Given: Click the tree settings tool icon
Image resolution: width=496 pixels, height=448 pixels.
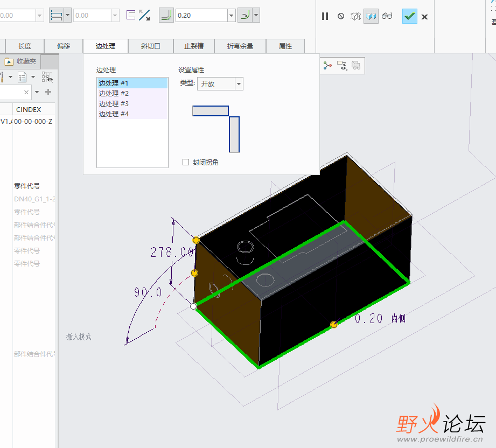Looking at the screenshot, I should coord(2,77).
